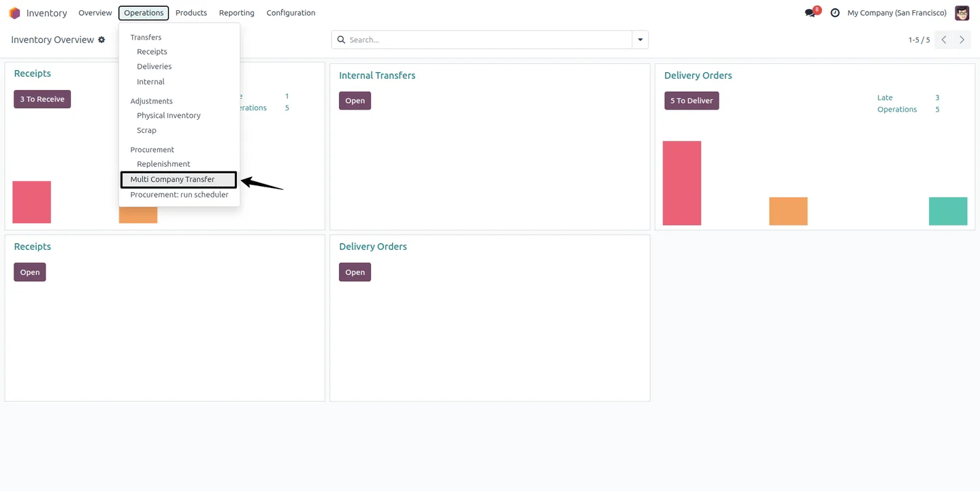Click Receipts late count 1
The height and width of the screenshot is (491, 980).
(287, 97)
